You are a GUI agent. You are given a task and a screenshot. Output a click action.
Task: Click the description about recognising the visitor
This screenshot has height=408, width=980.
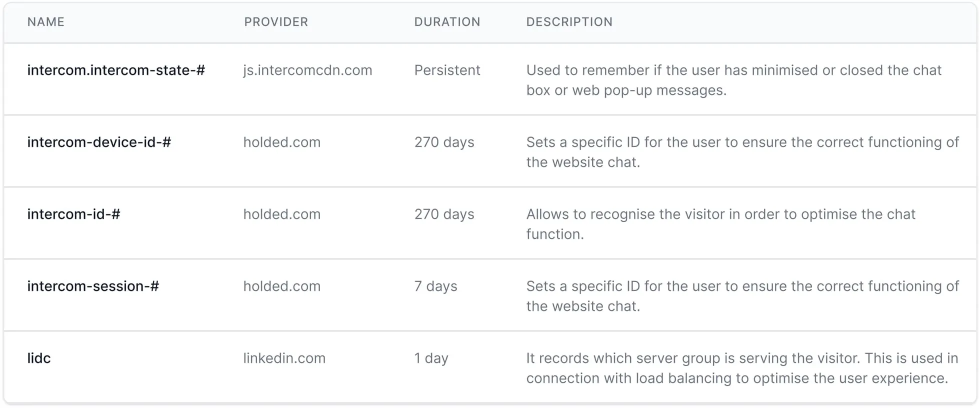click(x=720, y=224)
